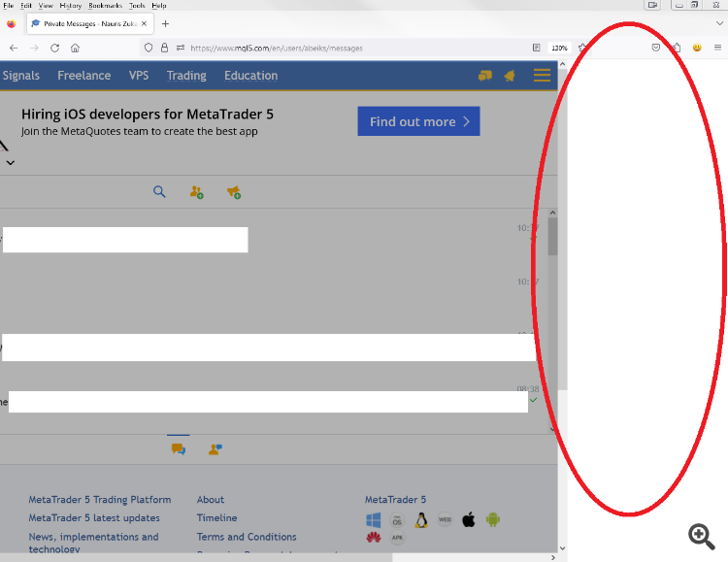Bookmark this page with the star
728x562 pixels.
[581, 48]
